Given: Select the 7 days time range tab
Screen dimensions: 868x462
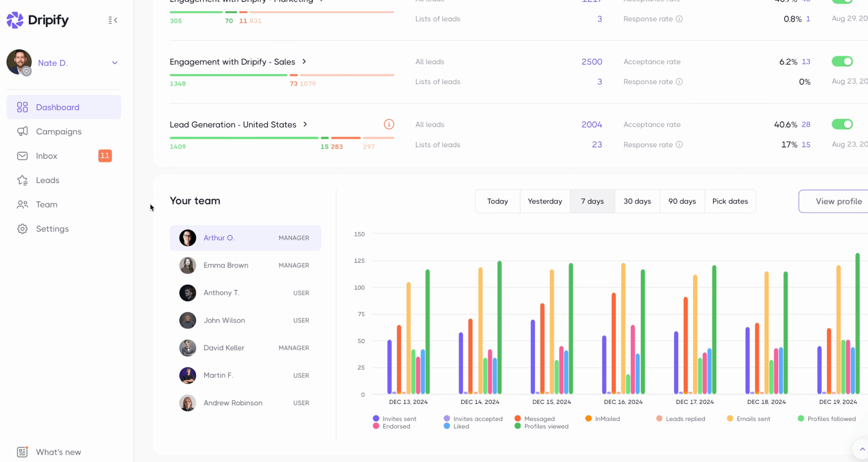Looking at the screenshot, I should click(593, 201).
